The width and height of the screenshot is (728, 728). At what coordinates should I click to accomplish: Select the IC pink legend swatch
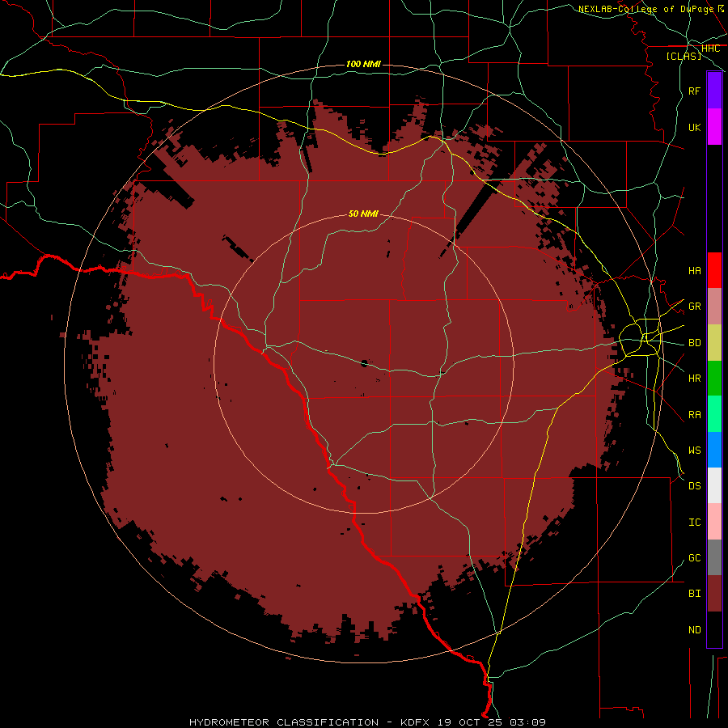pos(714,522)
